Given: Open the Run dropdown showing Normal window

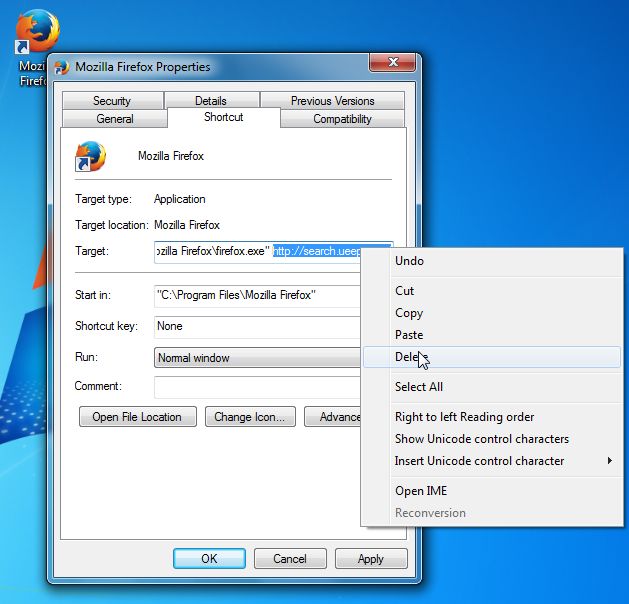Looking at the screenshot, I should click(x=257, y=357).
